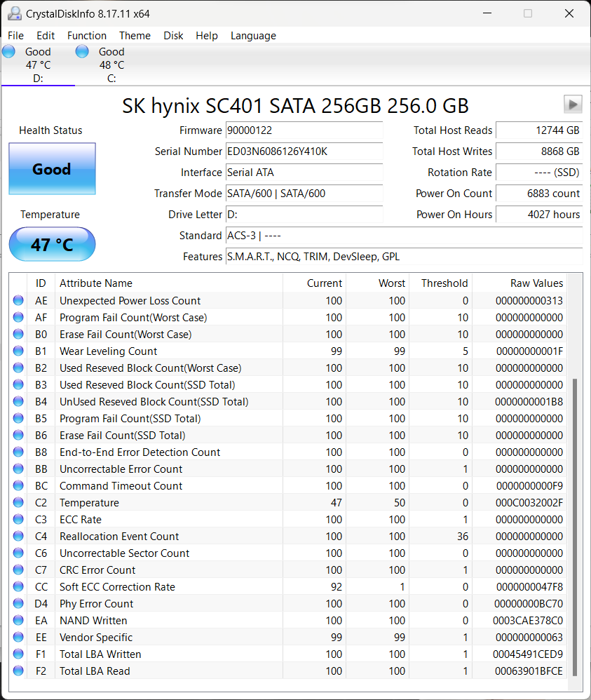The height and width of the screenshot is (700, 591).
Task: Click the Total Host Writes value
Action: [x=539, y=152]
